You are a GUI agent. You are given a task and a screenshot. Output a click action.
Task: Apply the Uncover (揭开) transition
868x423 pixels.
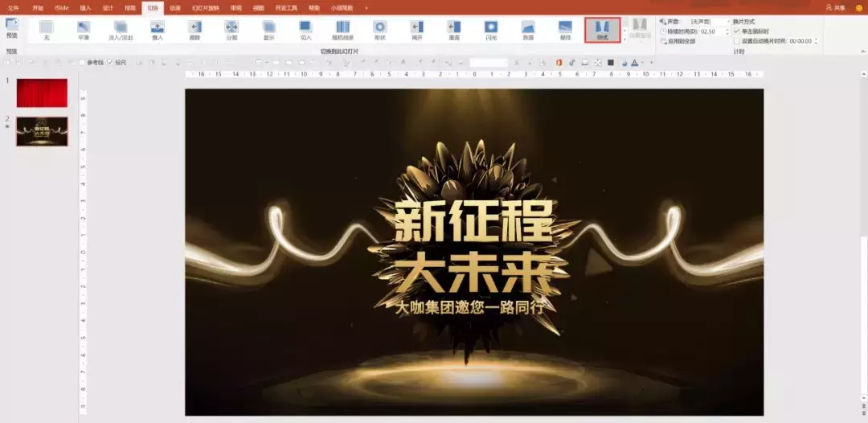417,29
